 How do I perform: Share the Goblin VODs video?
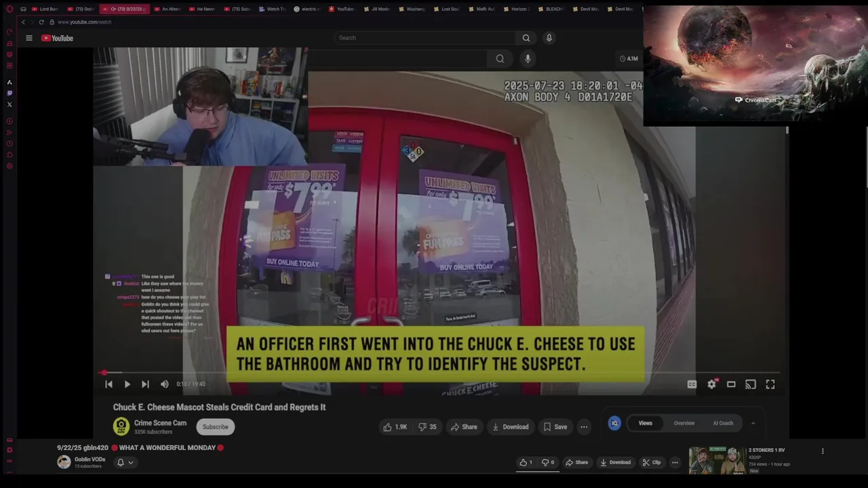577,462
